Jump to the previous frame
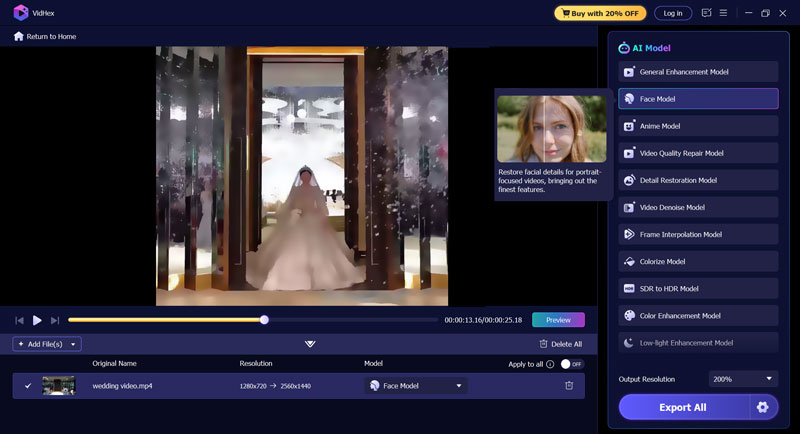This screenshot has height=434, width=800. [19, 320]
